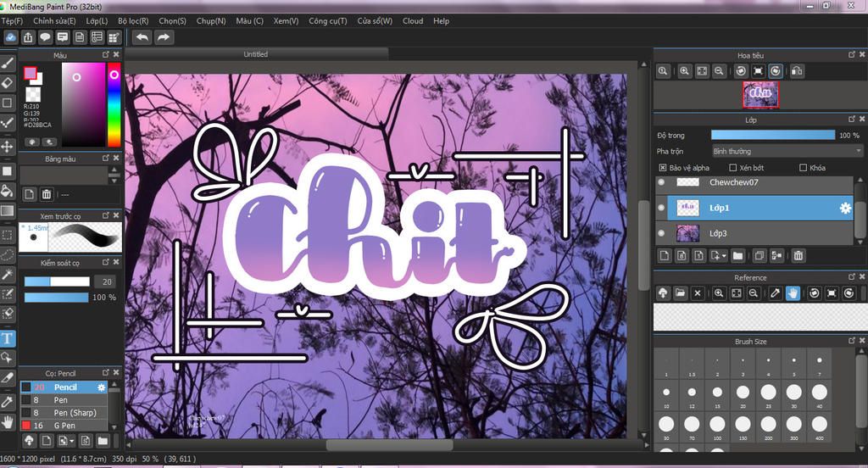The width and height of the screenshot is (868, 468).
Task: Select the Lasso tool
Action: [7, 254]
